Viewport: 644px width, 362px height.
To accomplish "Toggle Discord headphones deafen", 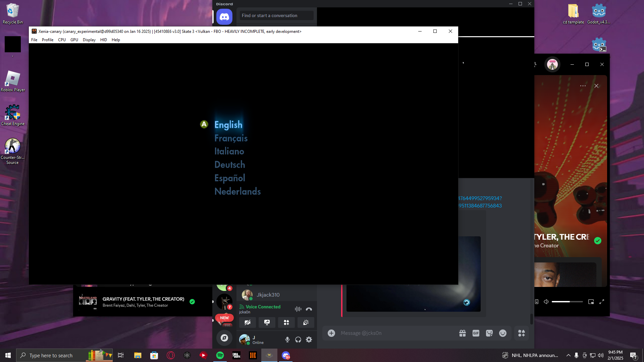I will click(298, 340).
